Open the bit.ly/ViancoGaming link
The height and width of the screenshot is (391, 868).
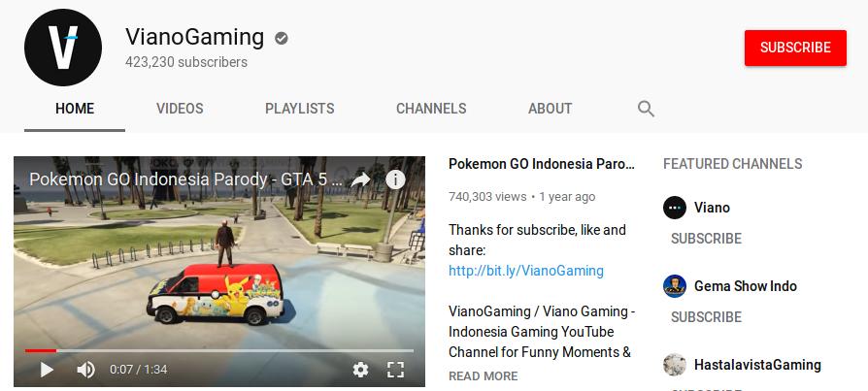tap(526, 271)
